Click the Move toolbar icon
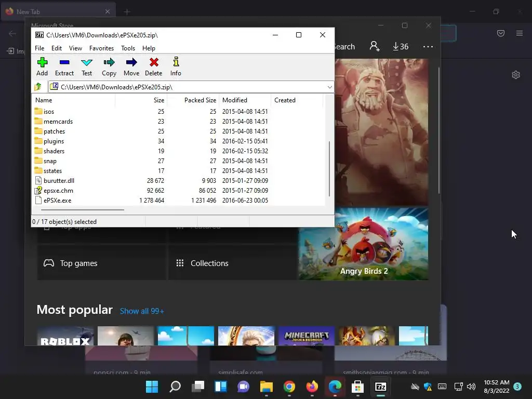 point(131,66)
